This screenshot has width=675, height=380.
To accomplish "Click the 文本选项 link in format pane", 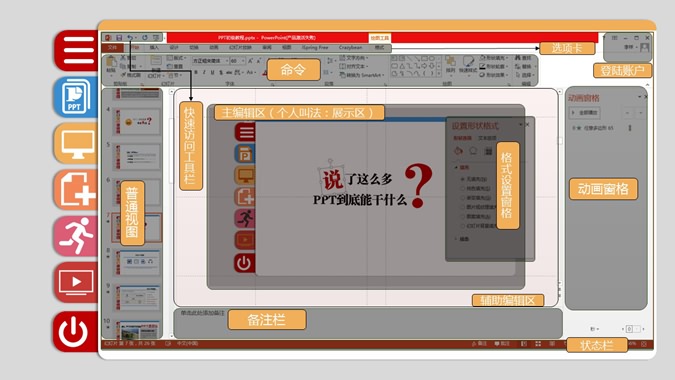I will tap(487, 138).
